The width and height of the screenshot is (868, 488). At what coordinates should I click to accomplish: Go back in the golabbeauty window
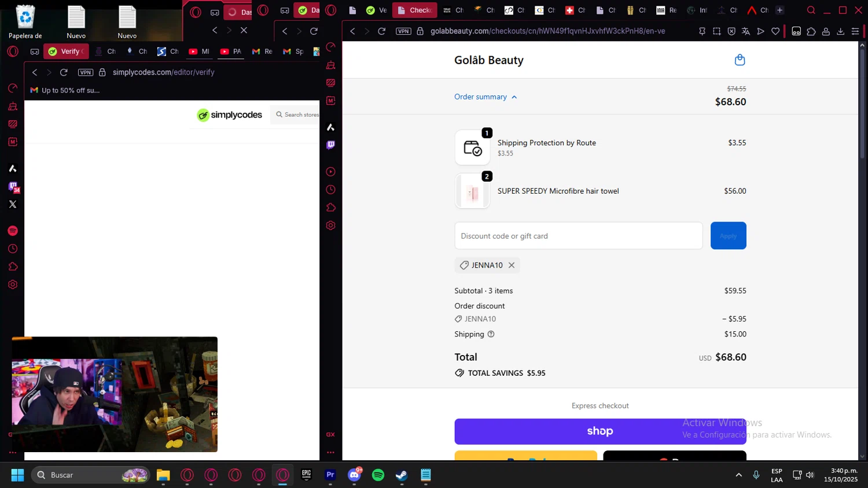[x=352, y=31]
